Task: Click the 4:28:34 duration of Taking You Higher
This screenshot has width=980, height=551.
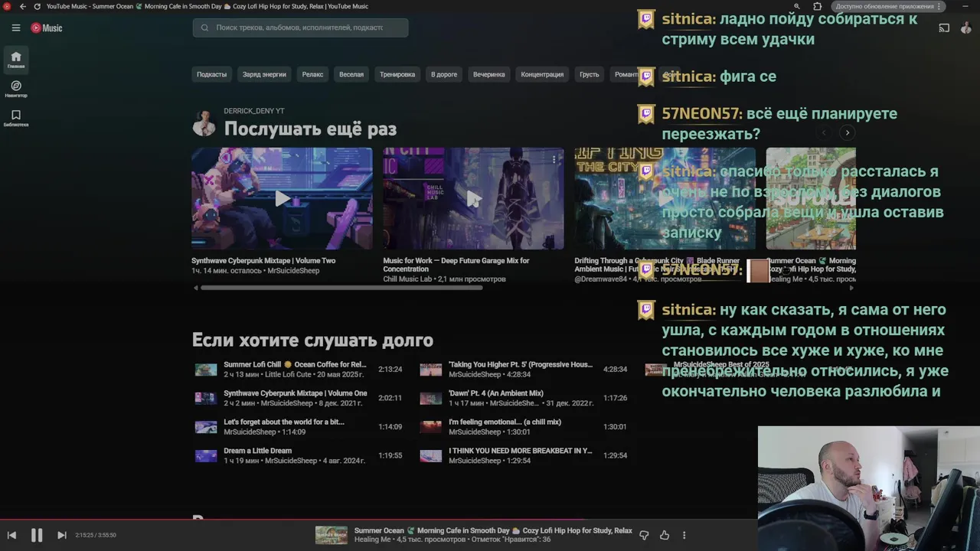Action: coord(615,370)
